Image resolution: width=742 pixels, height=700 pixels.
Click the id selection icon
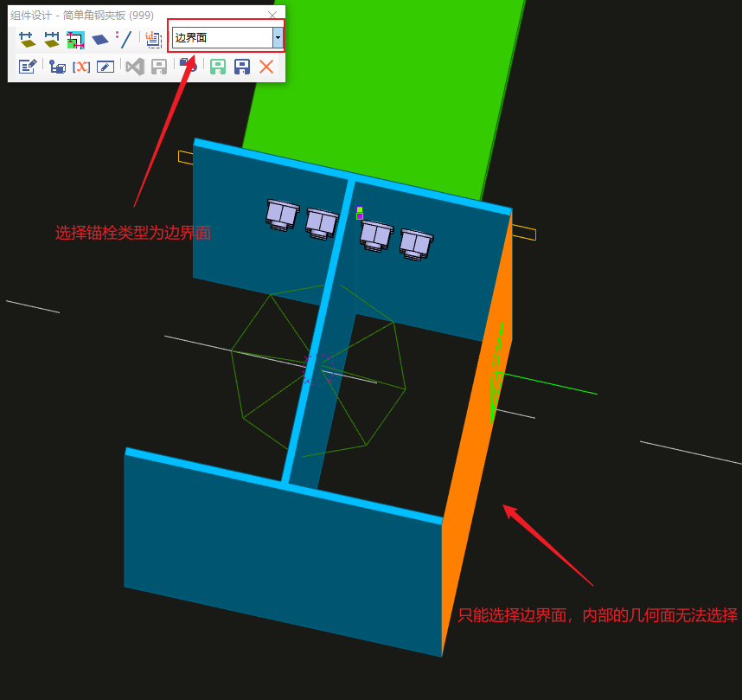pyautogui.click(x=153, y=39)
